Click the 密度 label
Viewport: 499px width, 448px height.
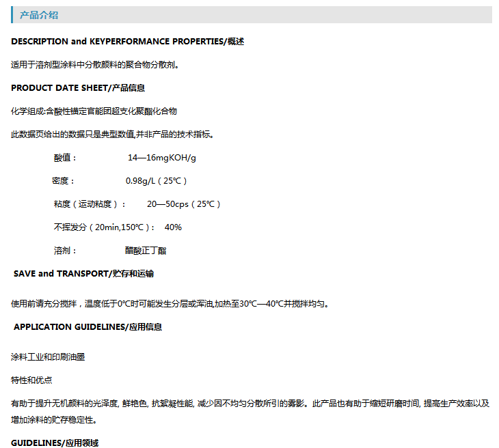point(64,181)
